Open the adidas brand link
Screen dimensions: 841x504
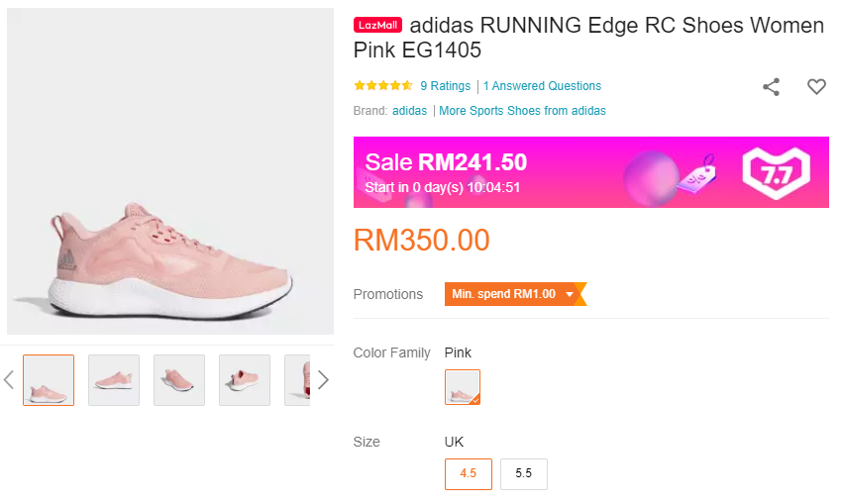[x=409, y=111]
